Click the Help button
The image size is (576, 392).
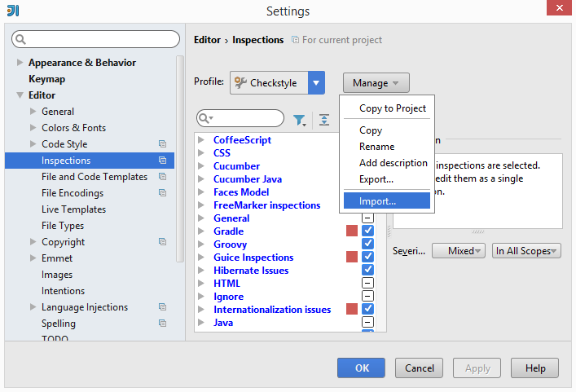coord(534,368)
